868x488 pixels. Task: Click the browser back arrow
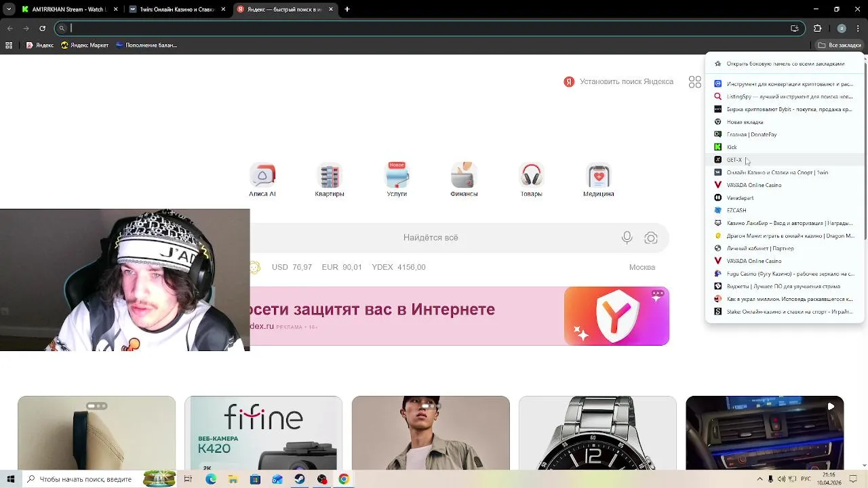point(10,28)
